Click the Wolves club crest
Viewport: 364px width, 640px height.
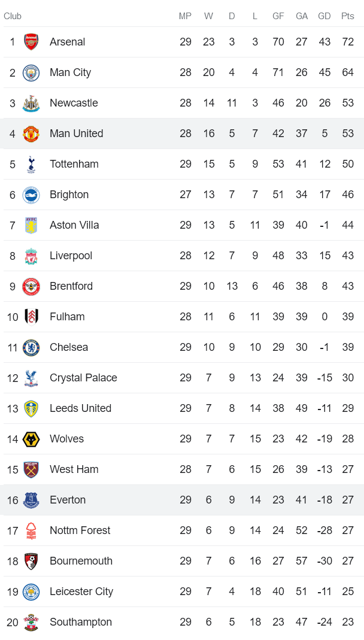tap(31, 439)
